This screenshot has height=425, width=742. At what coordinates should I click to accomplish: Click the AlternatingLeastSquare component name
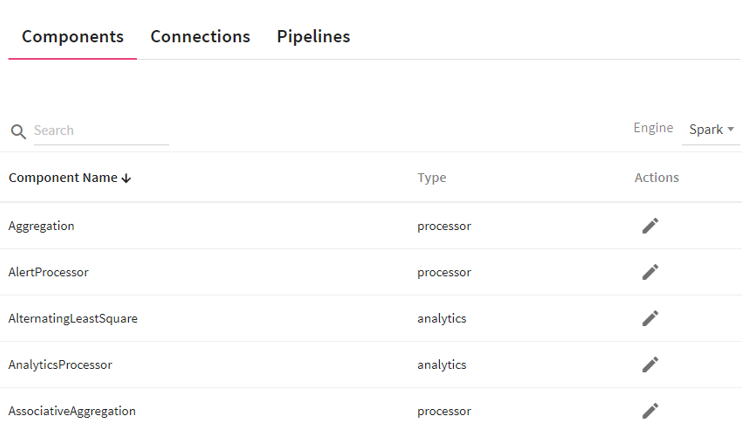(73, 318)
